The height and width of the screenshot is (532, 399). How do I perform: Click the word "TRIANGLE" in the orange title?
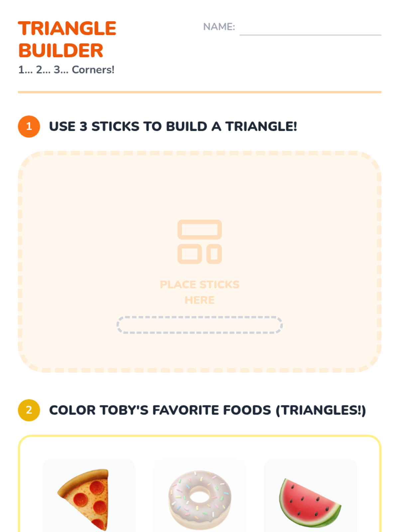[x=67, y=29]
